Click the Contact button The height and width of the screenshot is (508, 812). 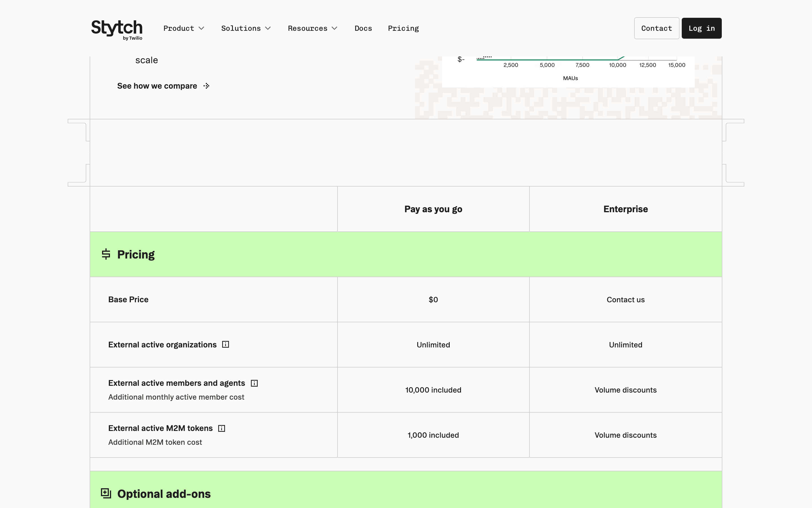[656, 28]
